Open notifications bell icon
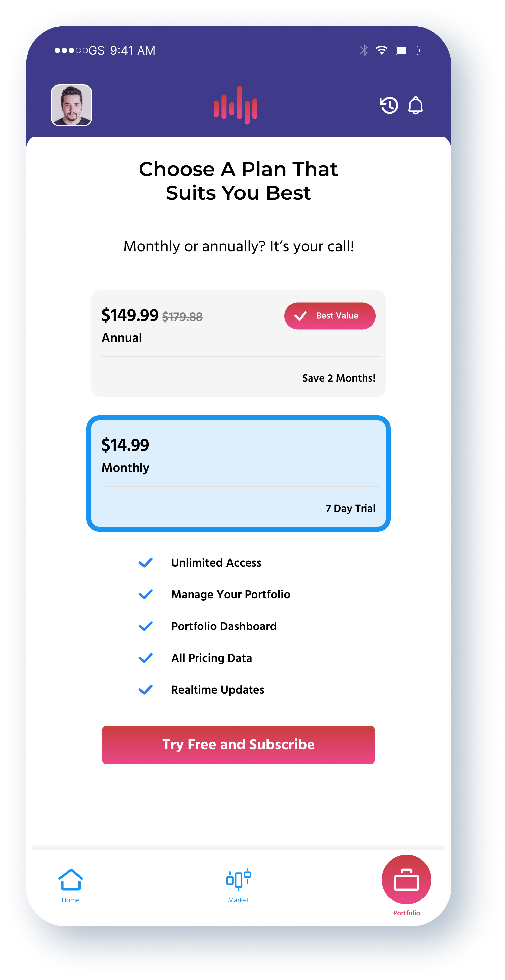The image size is (505, 980). [415, 105]
